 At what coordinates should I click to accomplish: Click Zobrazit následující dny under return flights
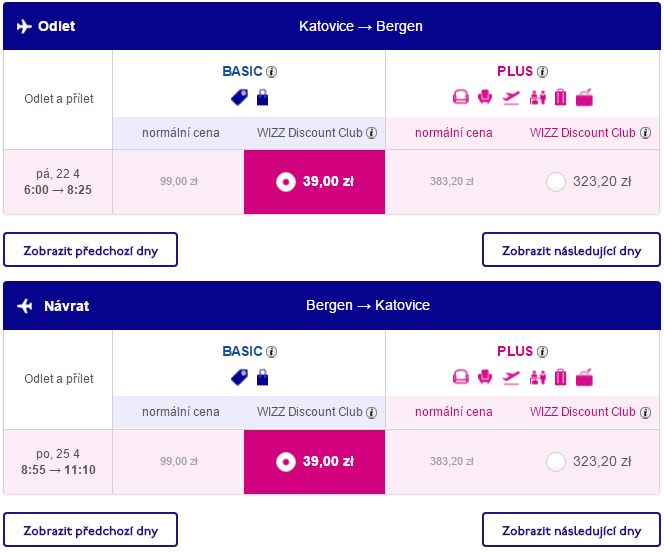click(571, 530)
